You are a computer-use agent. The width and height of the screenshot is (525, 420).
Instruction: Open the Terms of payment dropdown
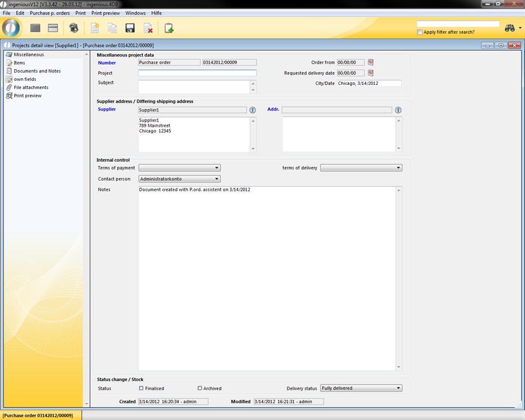tap(180, 168)
